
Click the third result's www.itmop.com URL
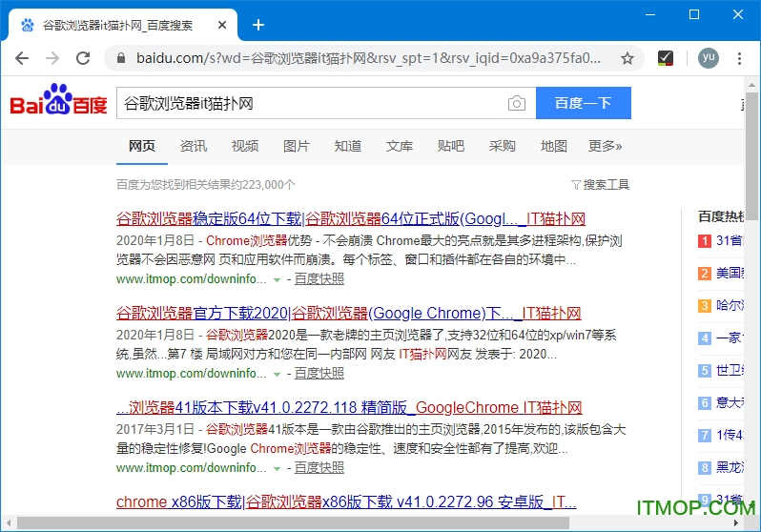[x=192, y=467]
